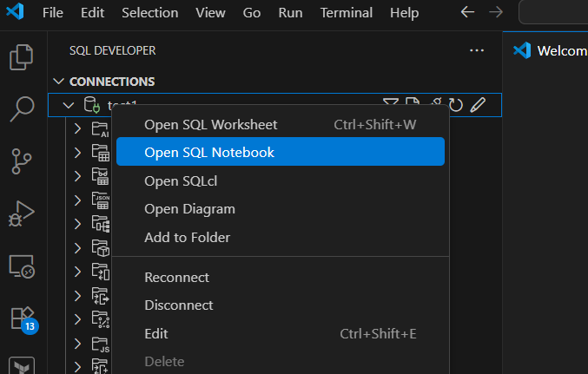
Task: Open the Explorer view in activity bar
Action: click(21, 57)
